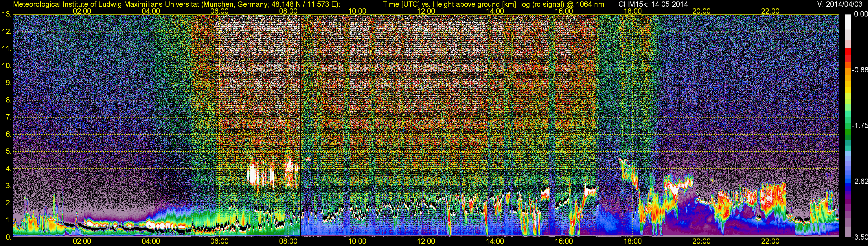Image resolution: width=868 pixels, height=246 pixels.
Task: Pick the white segment of the color scale bar
Action: [x=848, y=22]
